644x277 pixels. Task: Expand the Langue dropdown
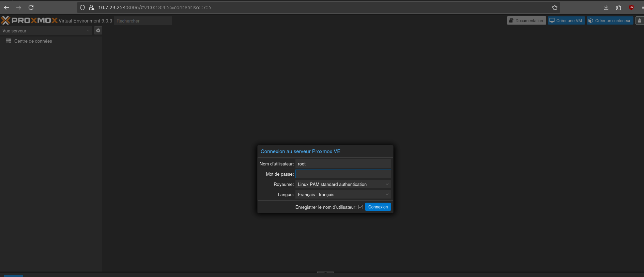point(387,194)
